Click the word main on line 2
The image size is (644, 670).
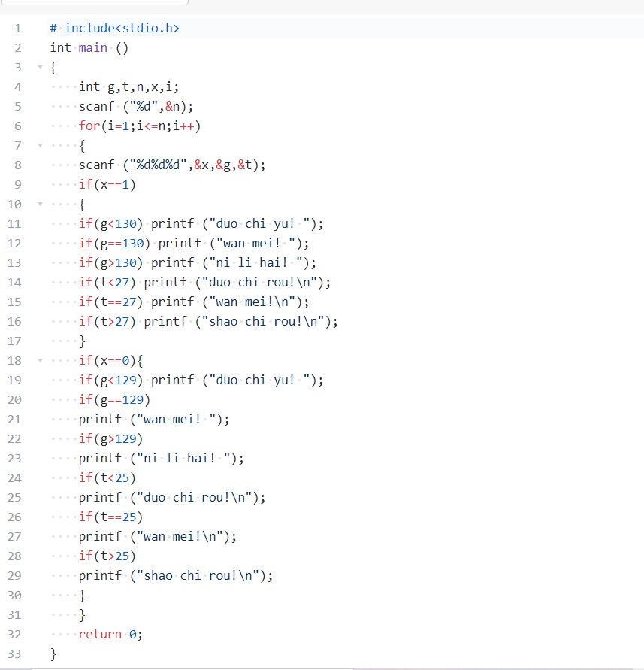coord(92,47)
